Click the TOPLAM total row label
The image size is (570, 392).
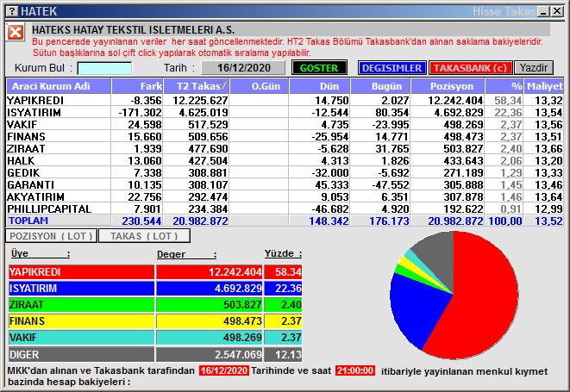(x=28, y=221)
